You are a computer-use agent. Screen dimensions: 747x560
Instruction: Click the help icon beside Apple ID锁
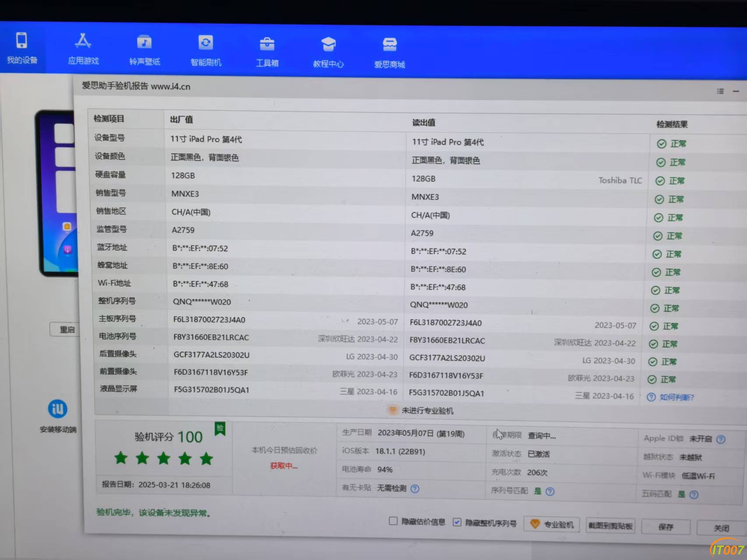point(720,439)
